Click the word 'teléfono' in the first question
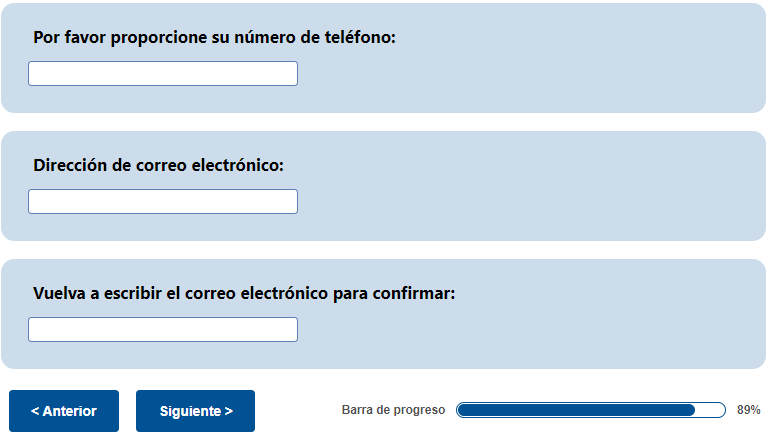 361,38
